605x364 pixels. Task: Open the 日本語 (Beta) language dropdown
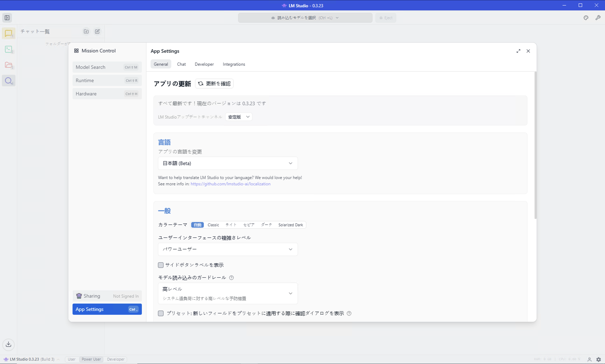coord(228,163)
